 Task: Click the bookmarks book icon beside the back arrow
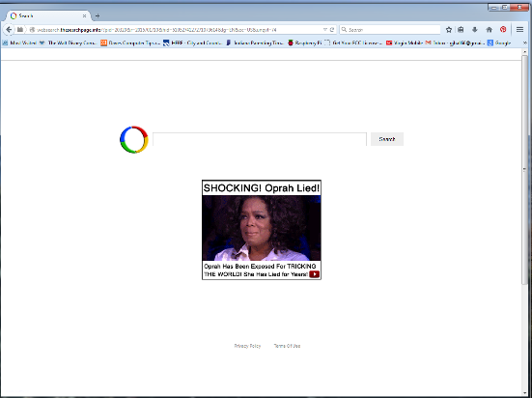click(20, 30)
